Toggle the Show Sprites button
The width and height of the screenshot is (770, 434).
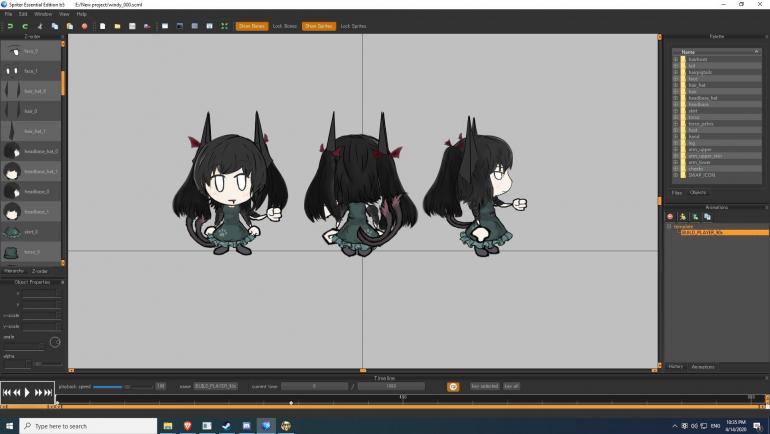(x=318, y=26)
